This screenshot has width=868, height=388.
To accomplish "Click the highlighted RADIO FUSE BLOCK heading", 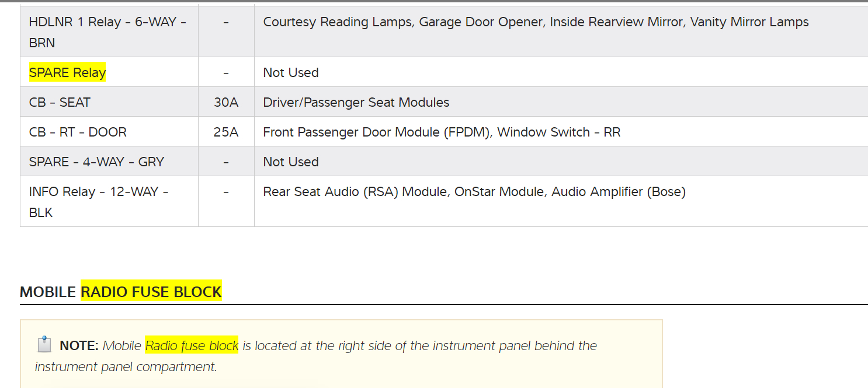I will pos(151,292).
